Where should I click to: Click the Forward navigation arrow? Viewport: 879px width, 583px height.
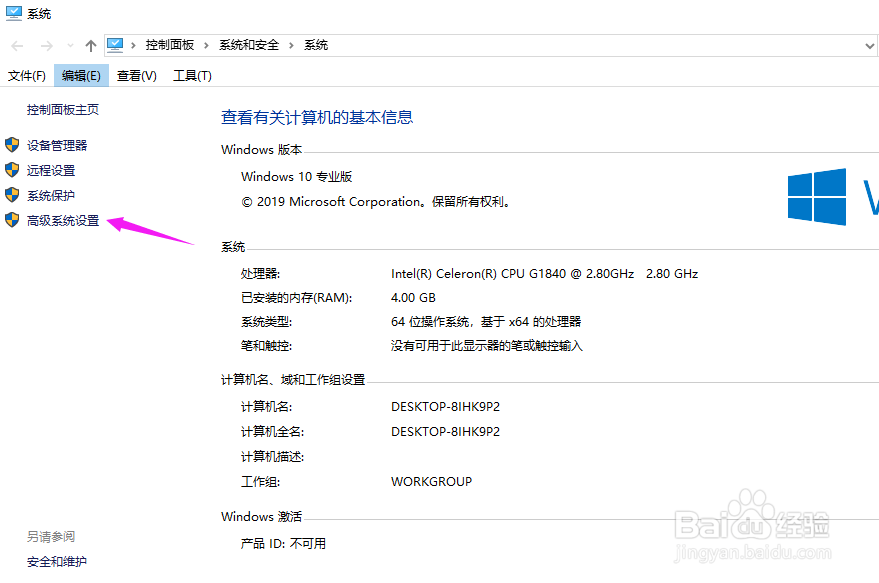47,46
